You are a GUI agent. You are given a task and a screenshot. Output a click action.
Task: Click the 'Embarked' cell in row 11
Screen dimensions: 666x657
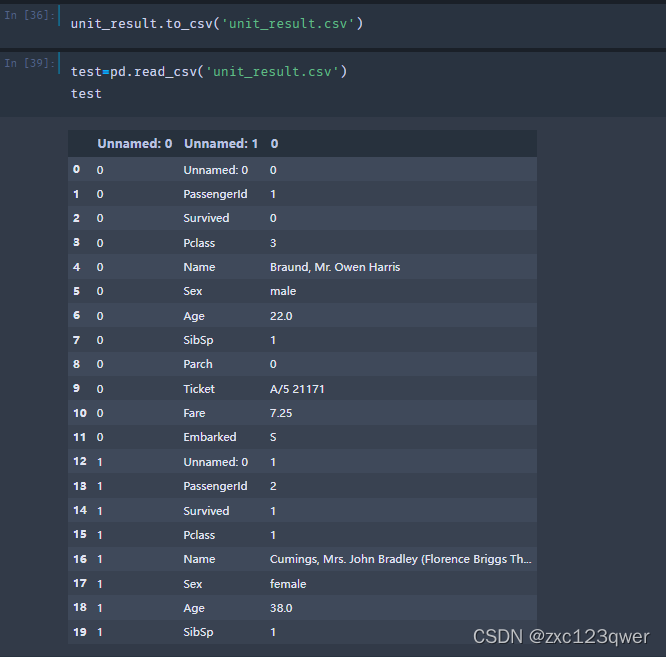210,437
